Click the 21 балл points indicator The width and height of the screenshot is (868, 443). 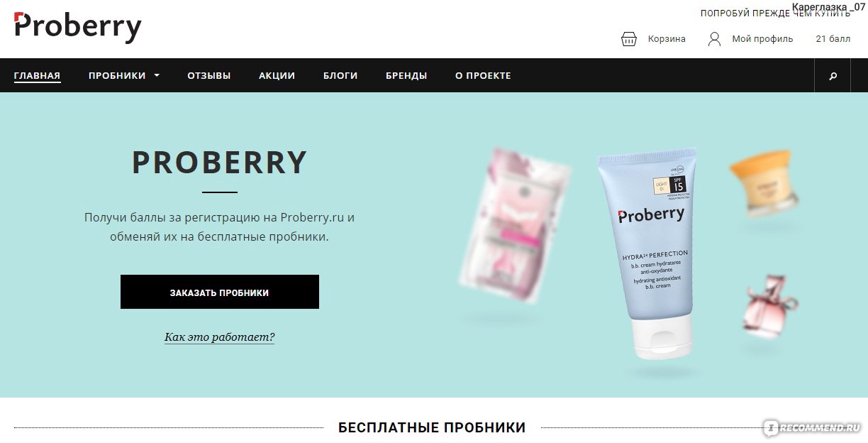click(833, 39)
